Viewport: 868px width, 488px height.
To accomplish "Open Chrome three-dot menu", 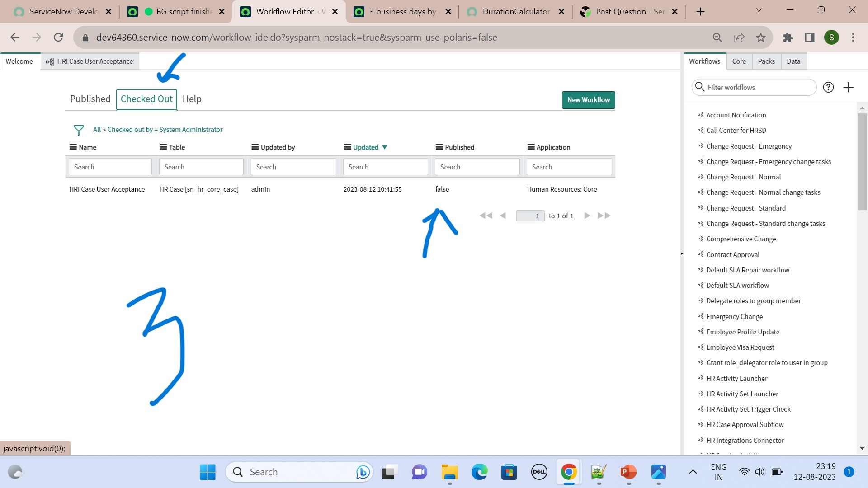I will click(x=853, y=38).
